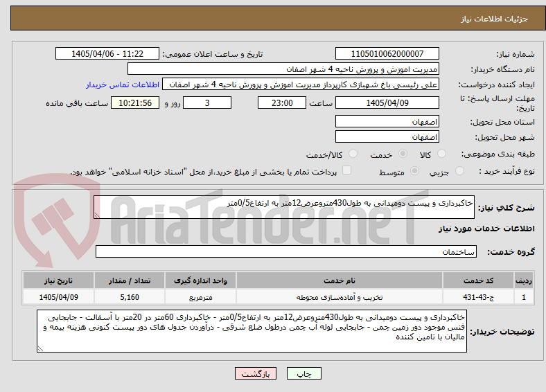The image size is (546, 392).
Task: Toggle the اسناد خزانه اسلامی payment checkbox
Action: [x=347, y=170]
